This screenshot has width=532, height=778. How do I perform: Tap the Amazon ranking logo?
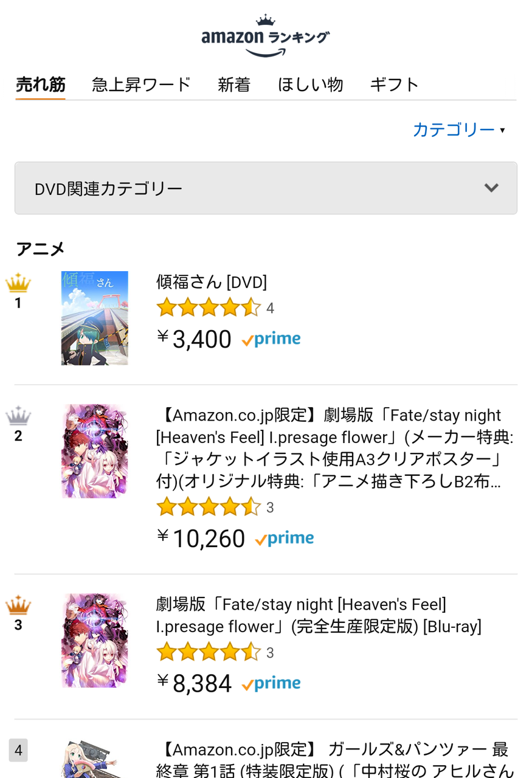click(x=266, y=36)
